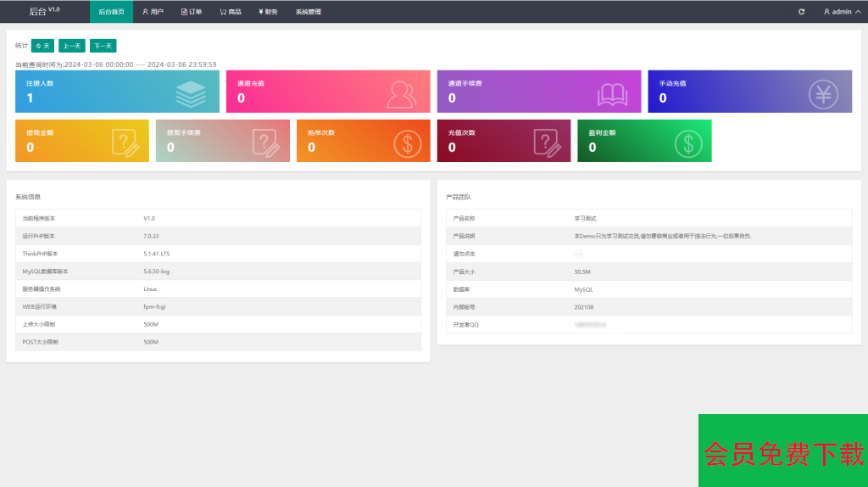Click the yen circle icon on 手动充值 card
868x487 pixels.
(x=822, y=93)
